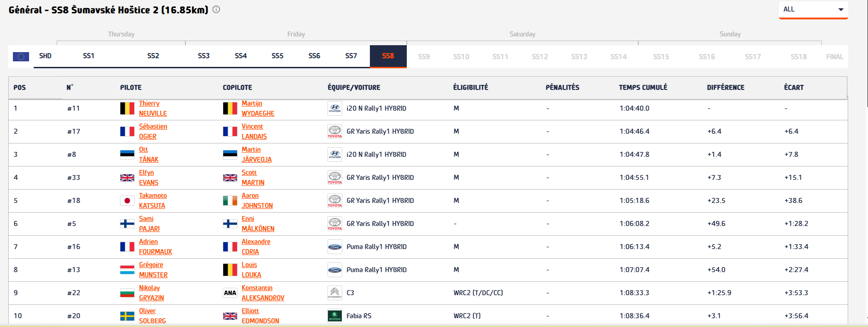Screen dimensions: 868x327
Task: Click the POS column header
Action: 20,87
